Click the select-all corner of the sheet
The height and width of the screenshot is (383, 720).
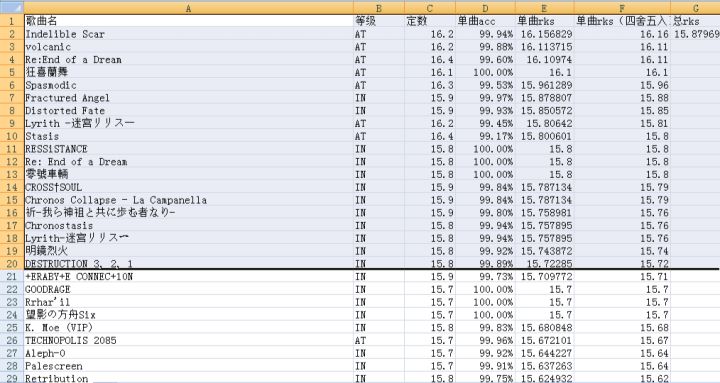coord(12,7)
